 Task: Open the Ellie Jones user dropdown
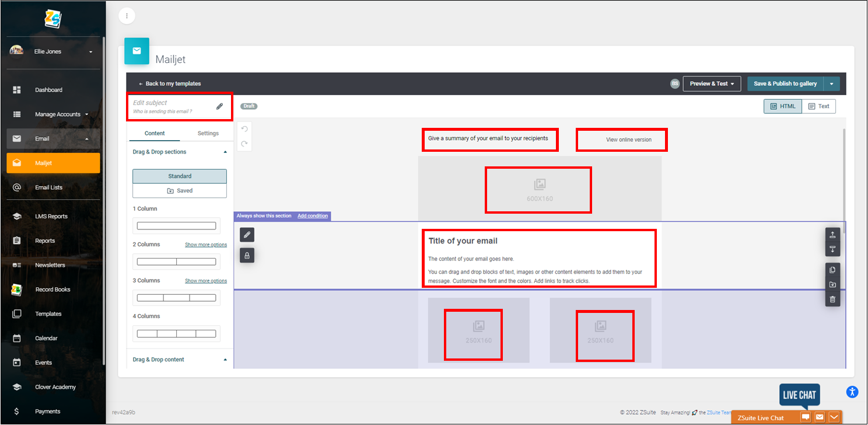(x=54, y=51)
